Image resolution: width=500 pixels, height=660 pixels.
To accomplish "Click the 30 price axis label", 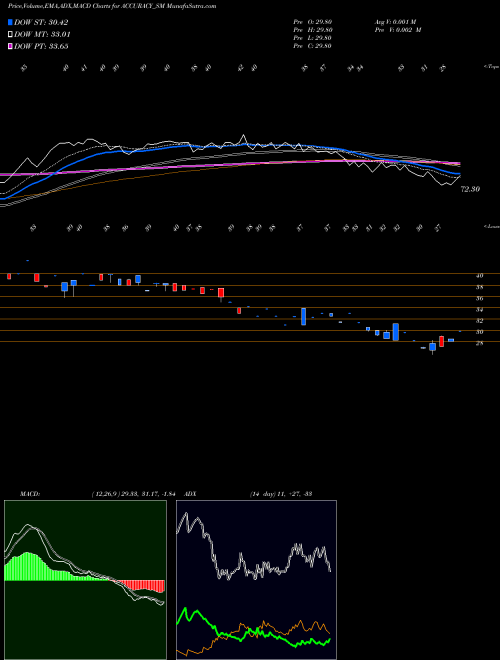I will tap(479, 332).
